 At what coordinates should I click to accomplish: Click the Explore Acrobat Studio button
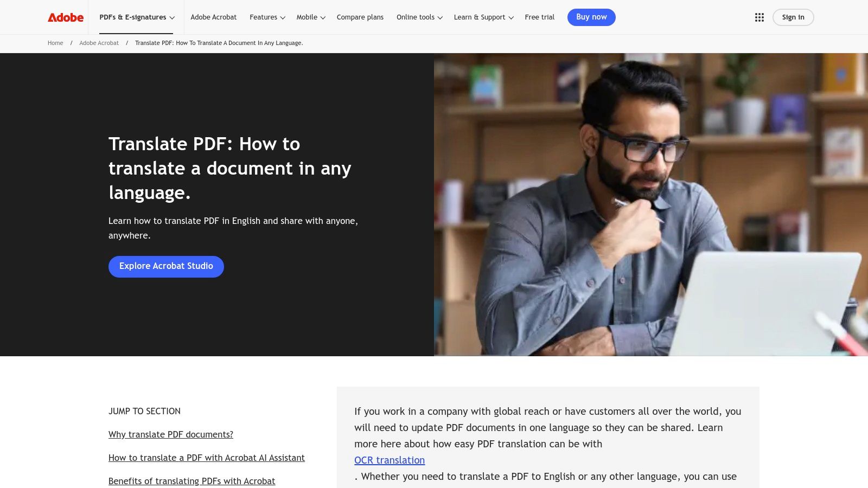click(x=166, y=266)
